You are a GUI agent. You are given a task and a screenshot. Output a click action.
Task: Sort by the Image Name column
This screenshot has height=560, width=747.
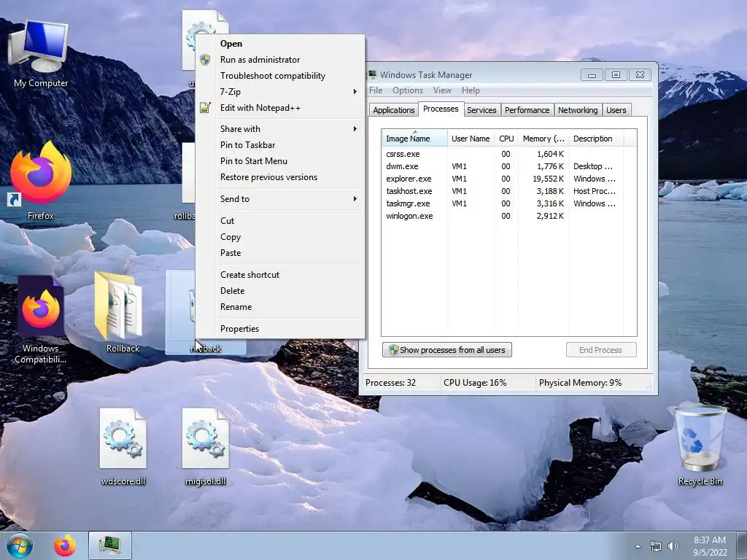pyautogui.click(x=414, y=139)
